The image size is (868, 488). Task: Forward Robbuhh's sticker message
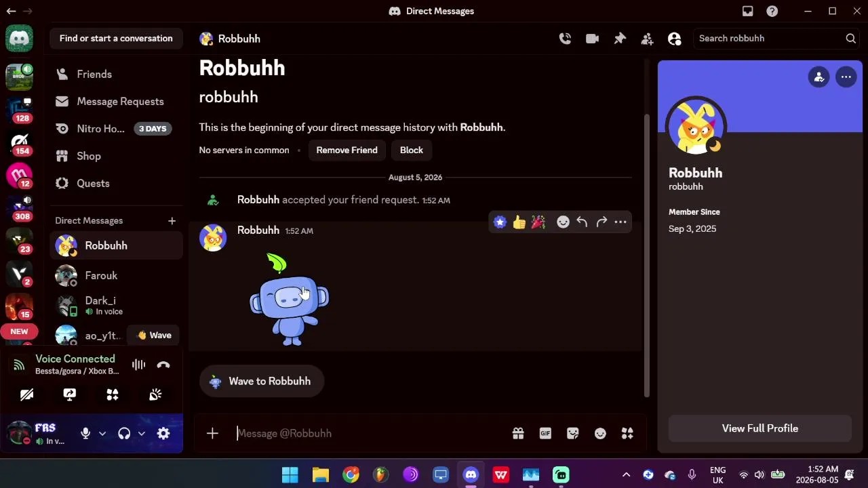click(x=601, y=222)
